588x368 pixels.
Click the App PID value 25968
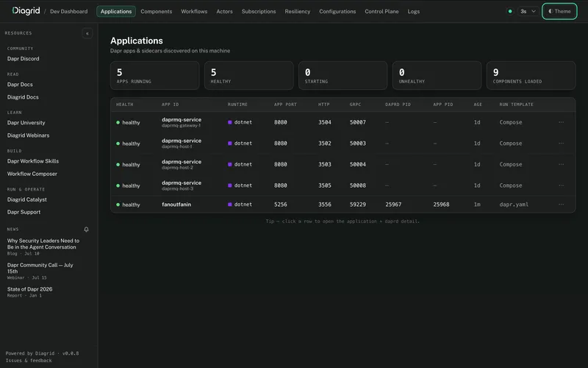pos(442,205)
